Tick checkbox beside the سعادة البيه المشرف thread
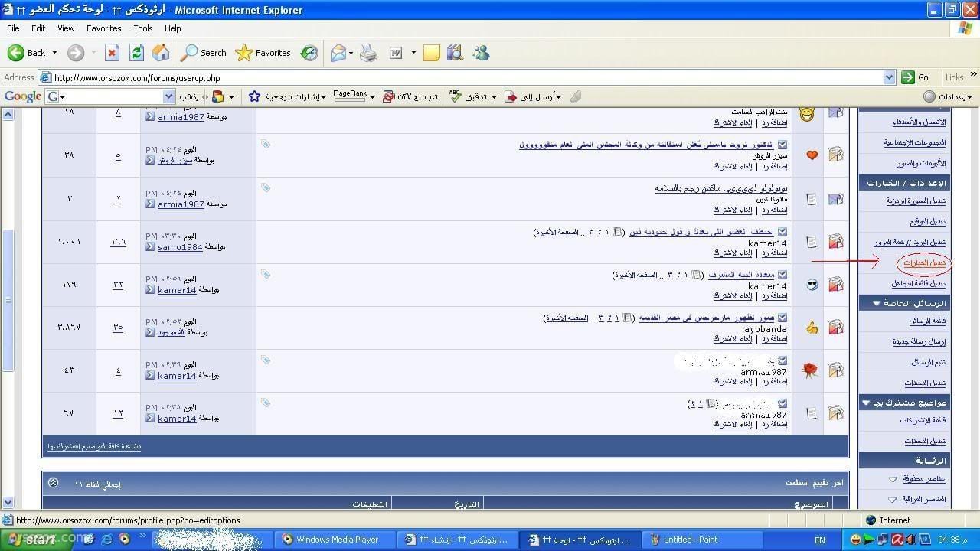 pos(782,275)
